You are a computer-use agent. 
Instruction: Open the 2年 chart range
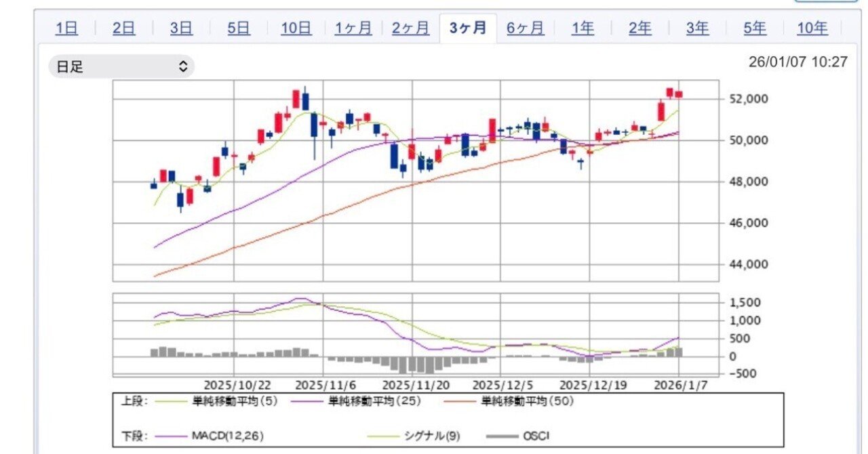coord(639,28)
